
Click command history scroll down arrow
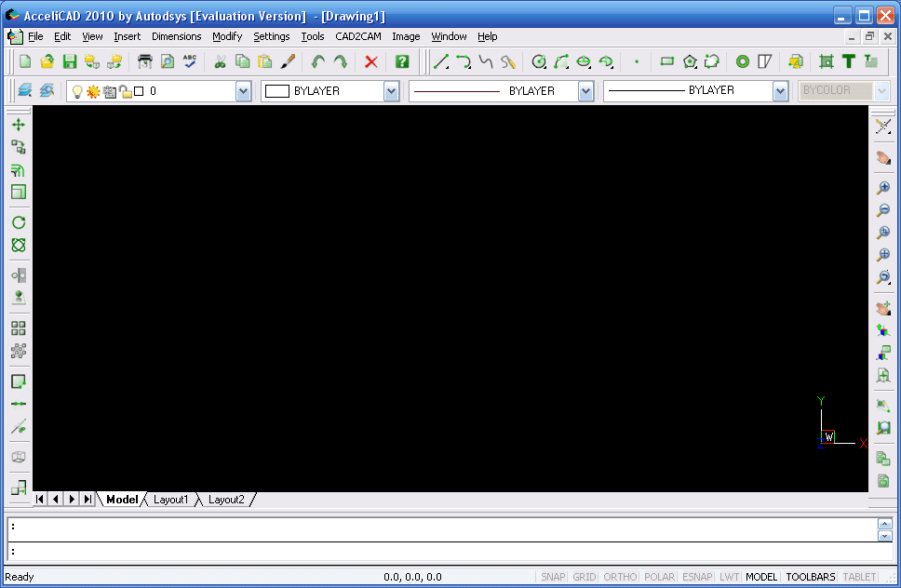[x=885, y=536]
